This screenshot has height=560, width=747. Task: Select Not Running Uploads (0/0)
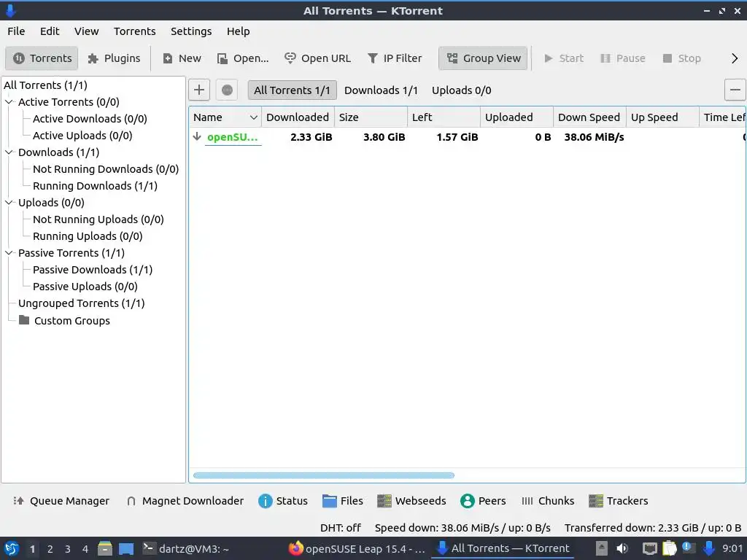click(x=98, y=219)
